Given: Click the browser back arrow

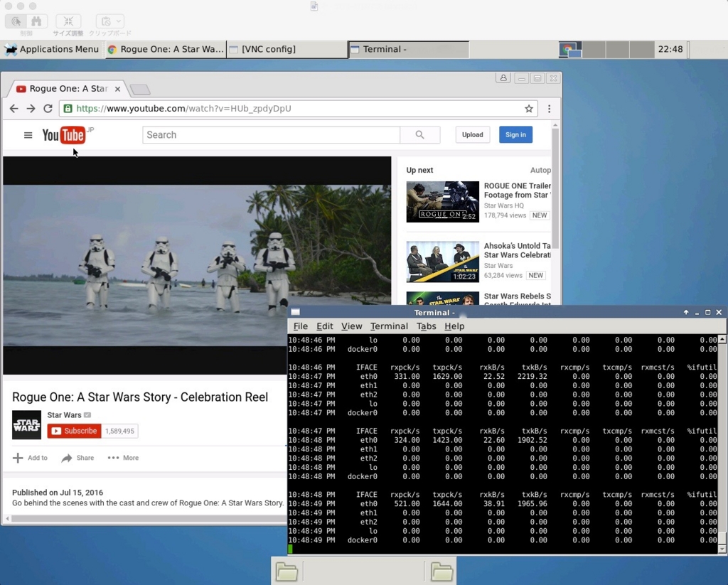Looking at the screenshot, I should coord(14,109).
